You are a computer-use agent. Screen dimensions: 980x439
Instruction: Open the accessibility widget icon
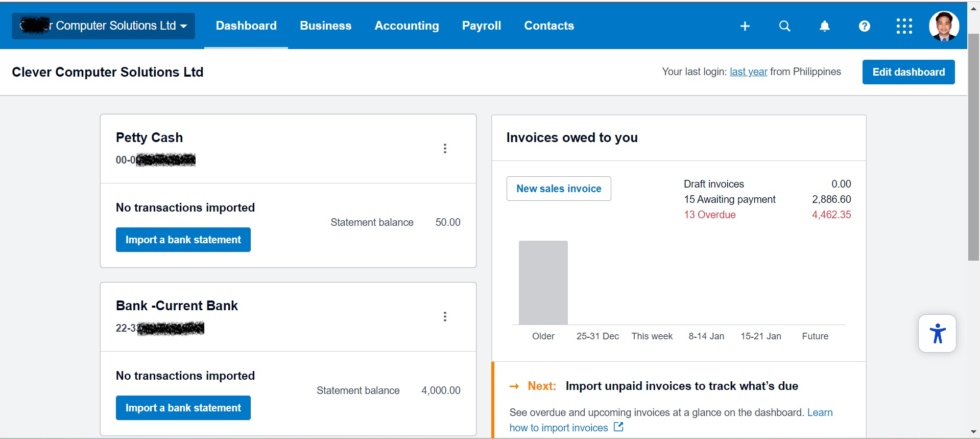tap(937, 334)
